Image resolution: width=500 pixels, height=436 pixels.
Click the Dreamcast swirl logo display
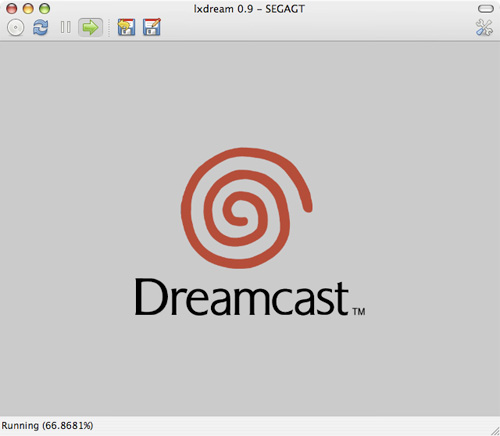click(x=247, y=208)
